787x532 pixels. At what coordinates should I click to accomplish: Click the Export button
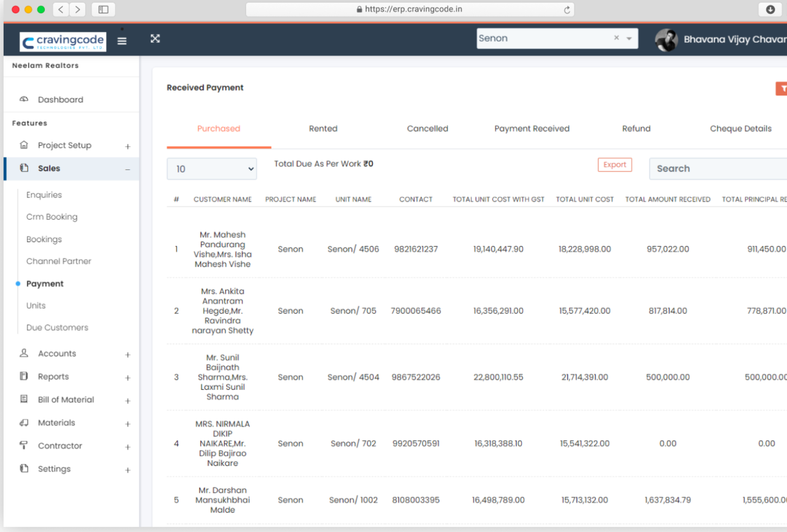[614, 164]
